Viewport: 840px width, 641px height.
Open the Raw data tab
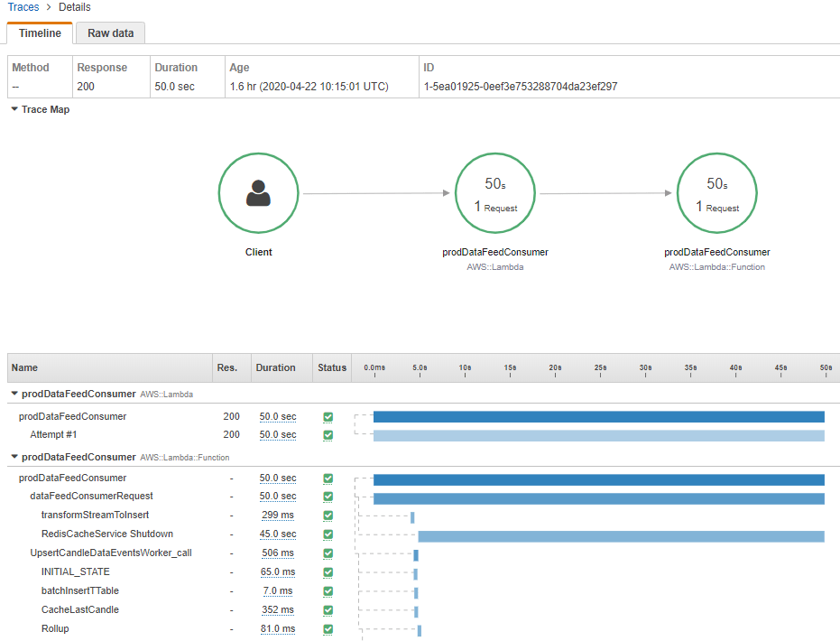pyautogui.click(x=110, y=33)
